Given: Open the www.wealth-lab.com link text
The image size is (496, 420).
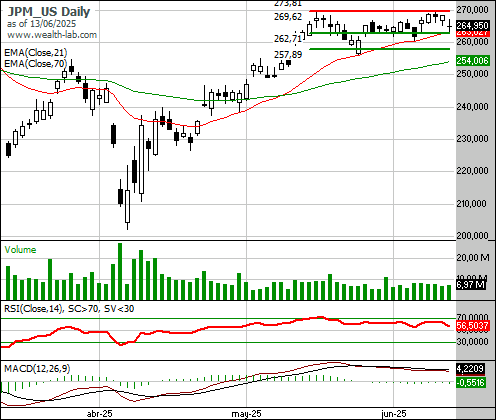Looking at the screenshot, I should click(52, 35).
